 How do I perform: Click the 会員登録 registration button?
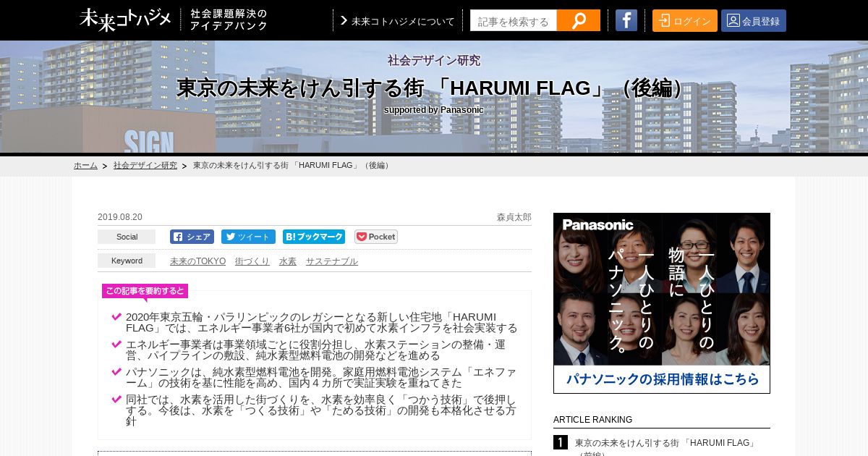point(754,20)
